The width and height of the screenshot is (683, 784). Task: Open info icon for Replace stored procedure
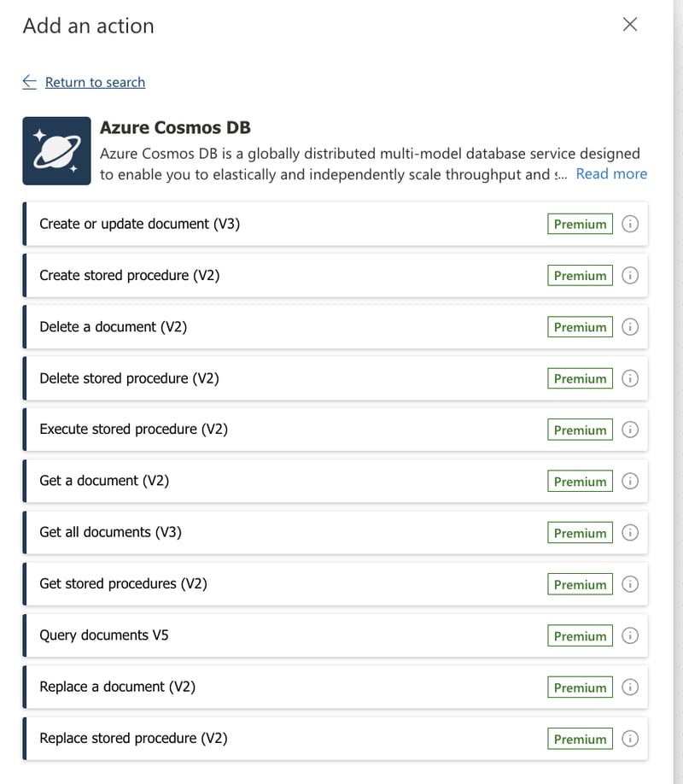(x=630, y=739)
